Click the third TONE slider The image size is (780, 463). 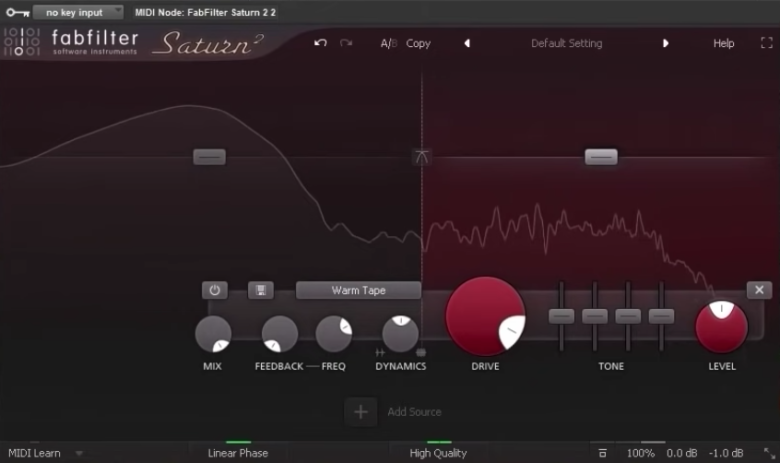tap(628, 316)
